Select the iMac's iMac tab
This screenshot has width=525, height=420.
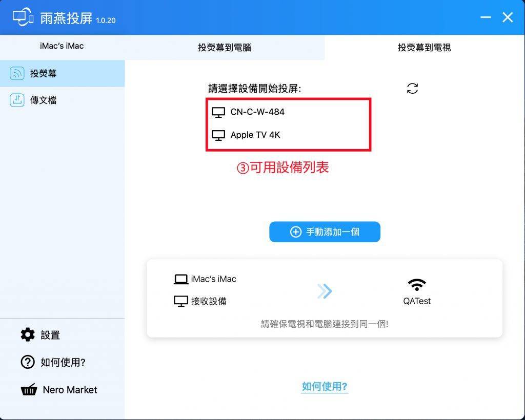(x=62, y=46)
